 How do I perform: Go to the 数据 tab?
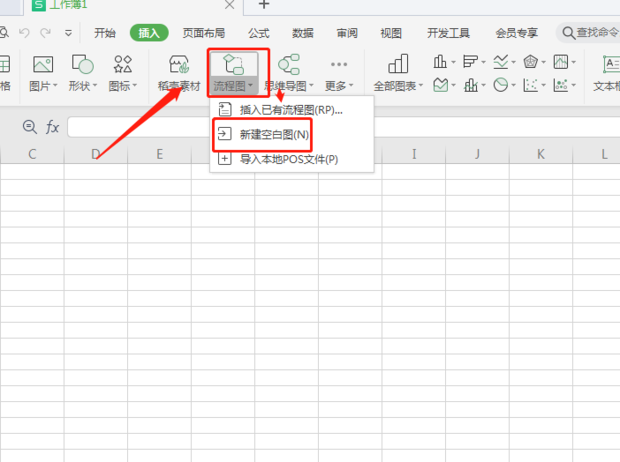point(303,33)
